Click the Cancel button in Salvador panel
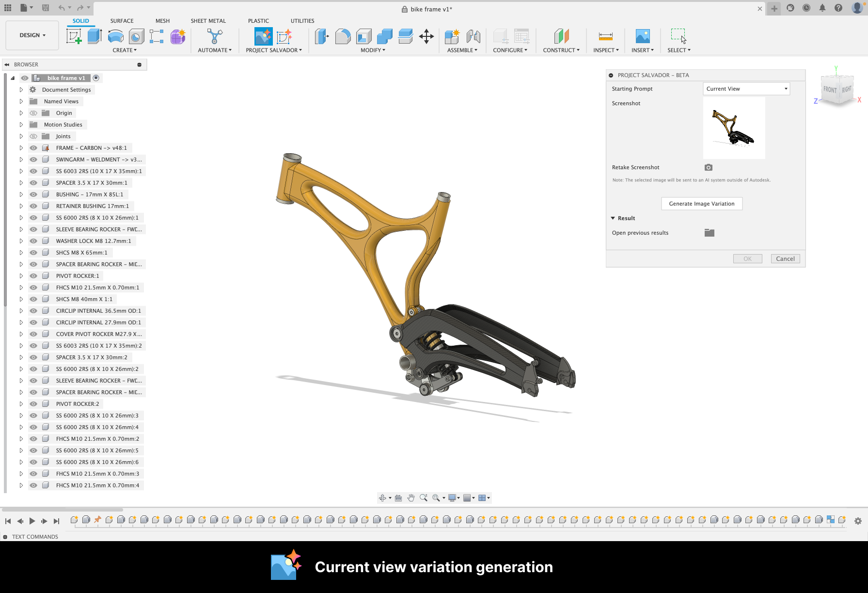This screenshot has height=593, width=868. 785,259
